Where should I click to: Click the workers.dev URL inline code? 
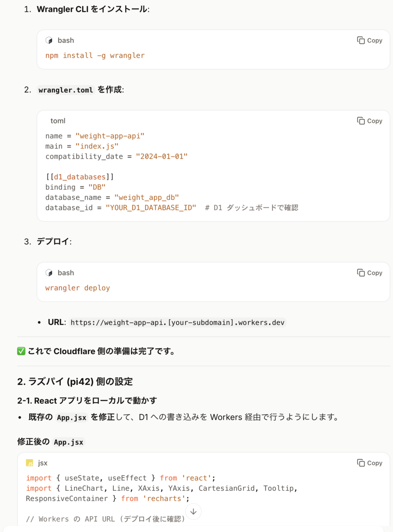(x=177, y=322)
